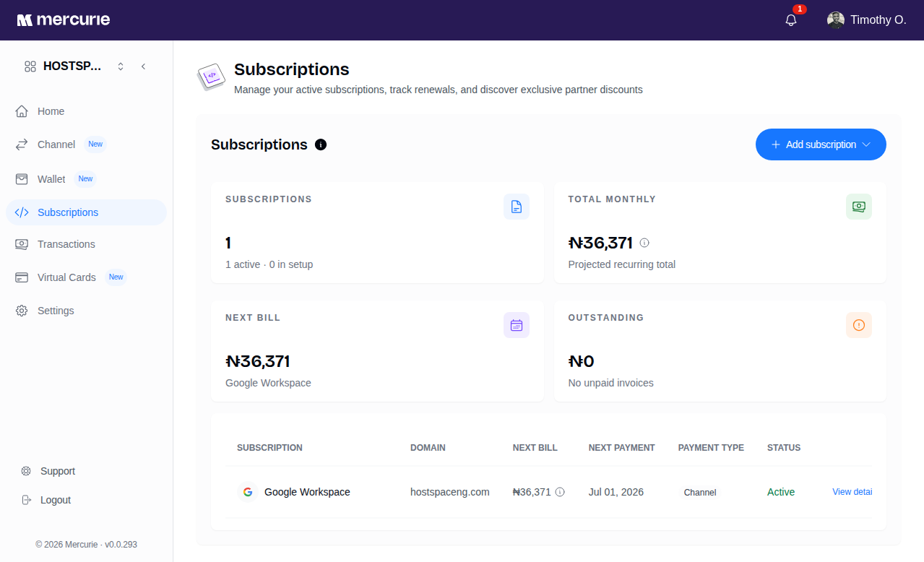924x562 pixels.
Task: Click the Google Workspace subscription name in table
Action: pos(307,492)
